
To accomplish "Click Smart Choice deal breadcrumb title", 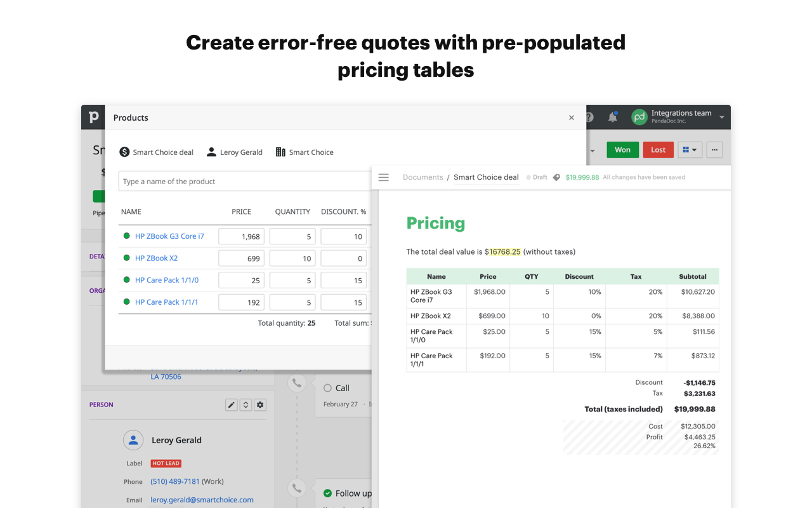I will [x=486, y=177].
